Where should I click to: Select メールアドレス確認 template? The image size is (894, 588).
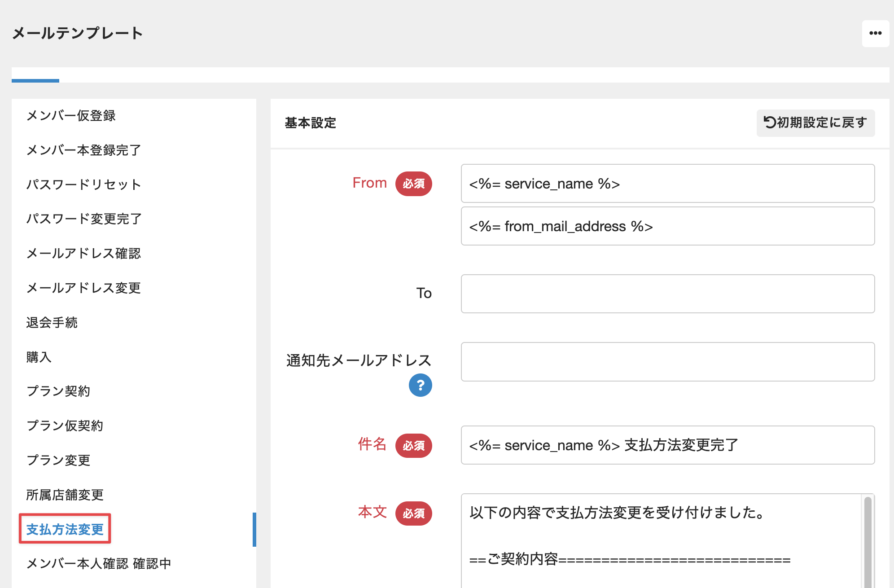tap(83, 253)
